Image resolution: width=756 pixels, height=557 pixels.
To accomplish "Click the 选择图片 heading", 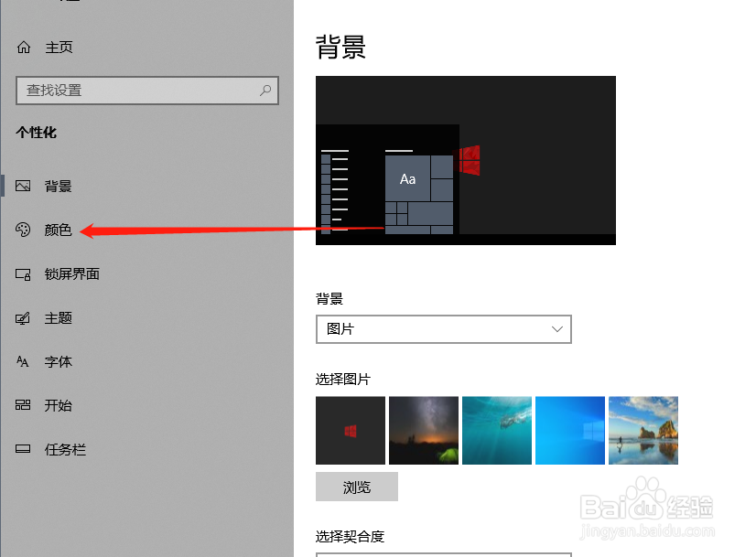I will point(343,380).
